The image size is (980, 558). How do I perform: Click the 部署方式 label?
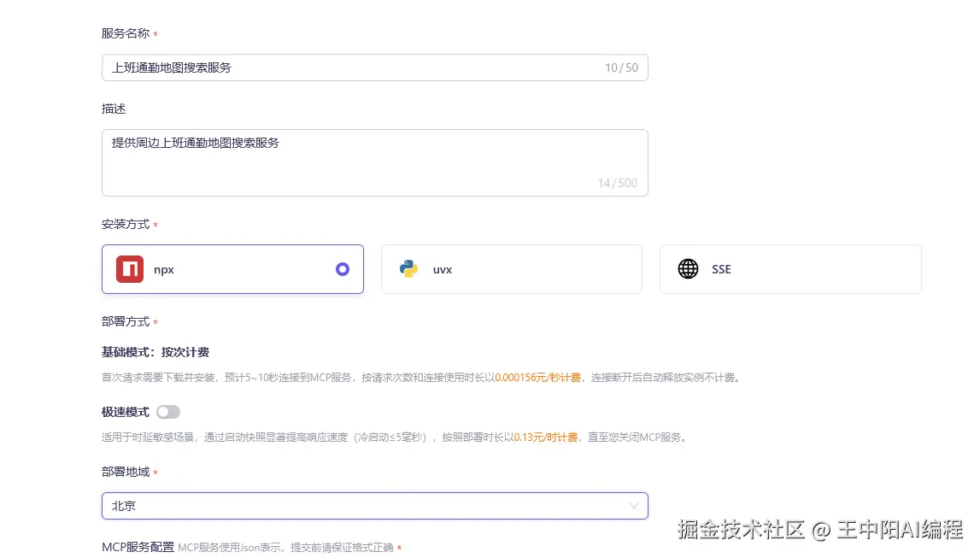click(126, 322)
